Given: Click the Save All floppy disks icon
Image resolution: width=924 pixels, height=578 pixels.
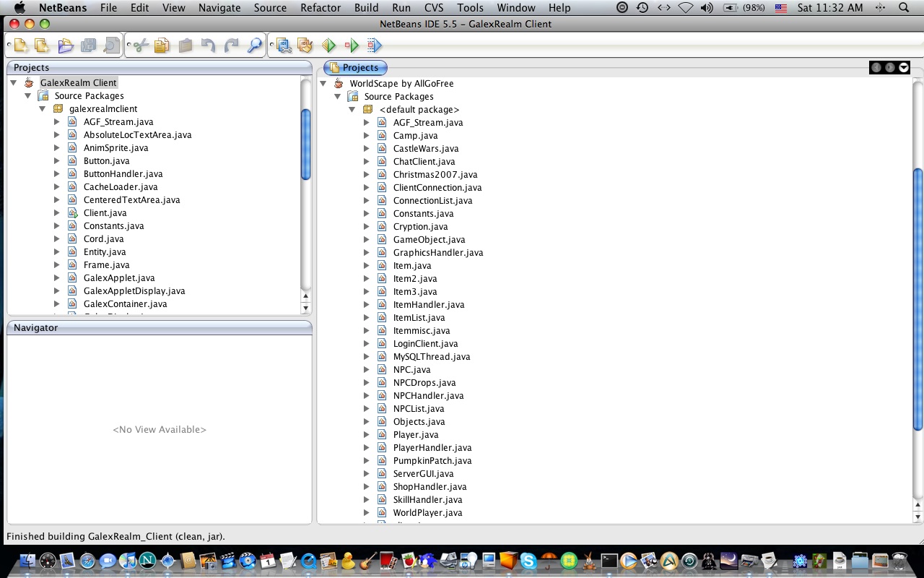Looking at the screenshot, I should pos(89,46).
